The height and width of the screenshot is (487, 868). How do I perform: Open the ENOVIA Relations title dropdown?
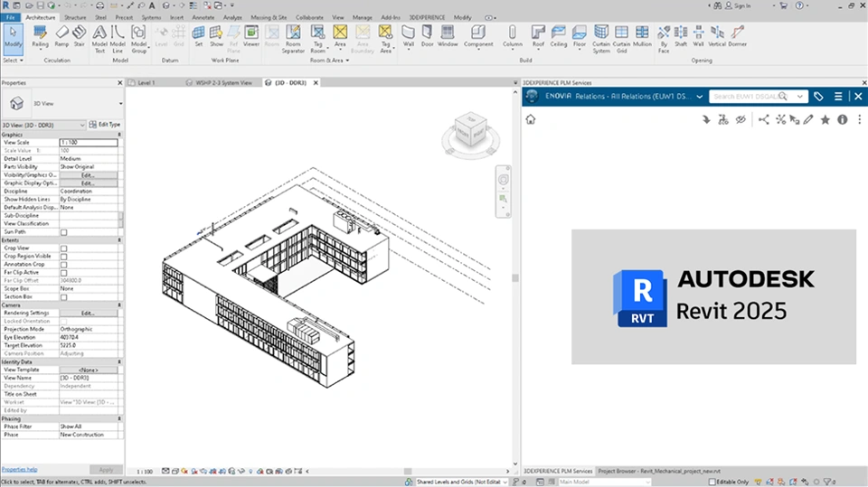click(699, 97)
